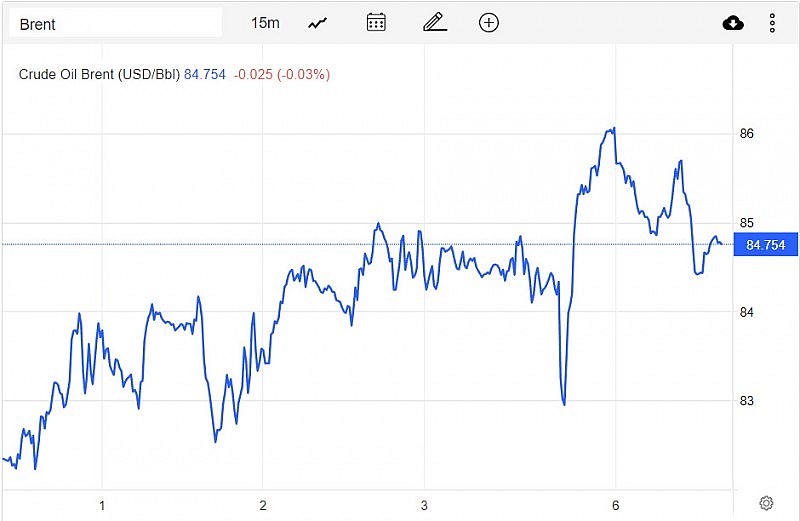Click the sharp price dip near 83

tap(564, 403)
